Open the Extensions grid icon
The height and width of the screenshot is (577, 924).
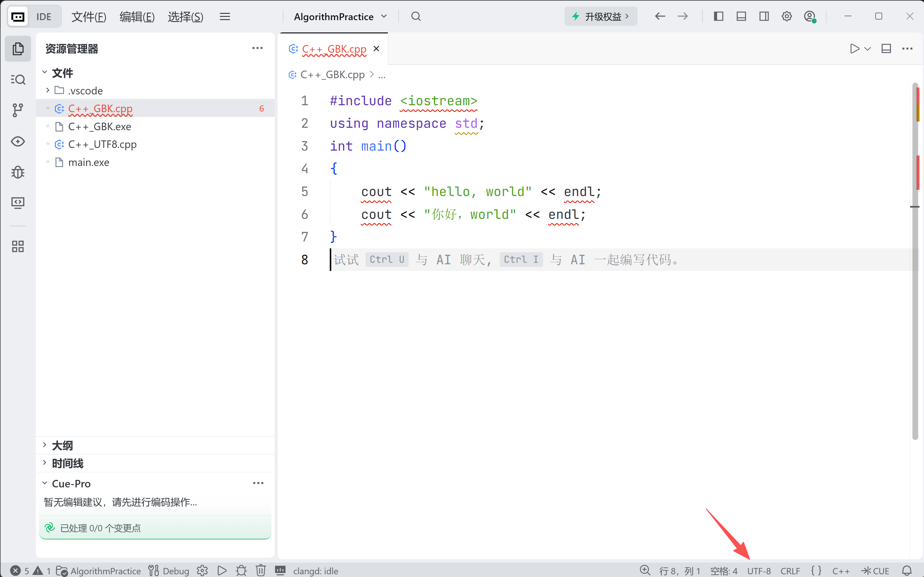(18, 247)
